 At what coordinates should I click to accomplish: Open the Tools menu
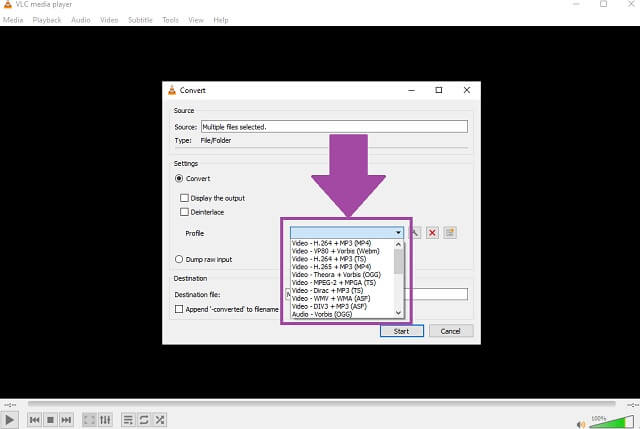(x=170, y=20)
